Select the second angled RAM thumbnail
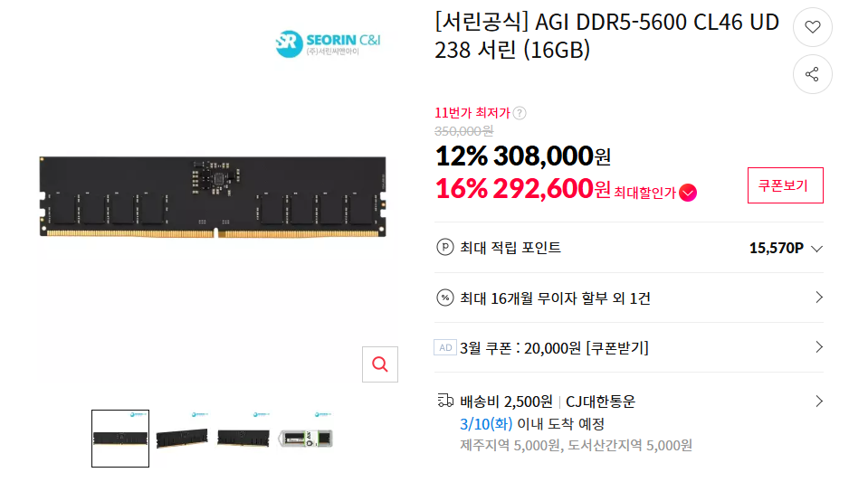 (x=182, y=439)
